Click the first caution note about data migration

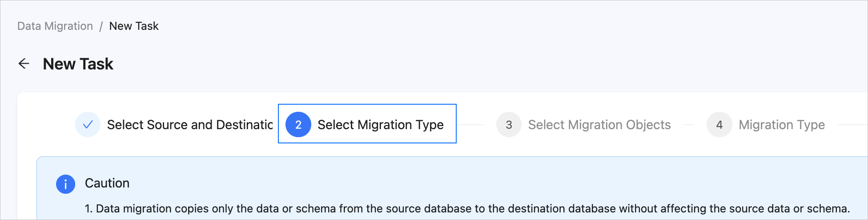[467, 208]
